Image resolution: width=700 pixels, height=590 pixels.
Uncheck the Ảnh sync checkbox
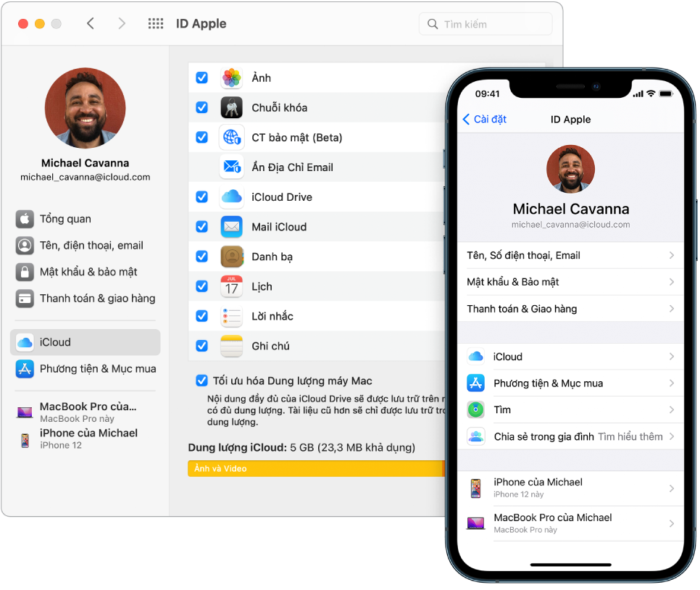(201, 78)
